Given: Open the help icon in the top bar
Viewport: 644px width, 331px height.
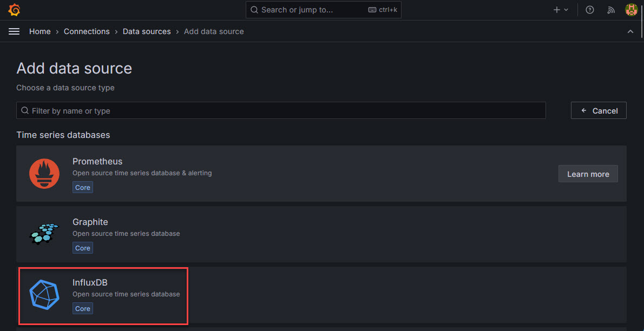Looking at the screenshot, I should (589, 9).
